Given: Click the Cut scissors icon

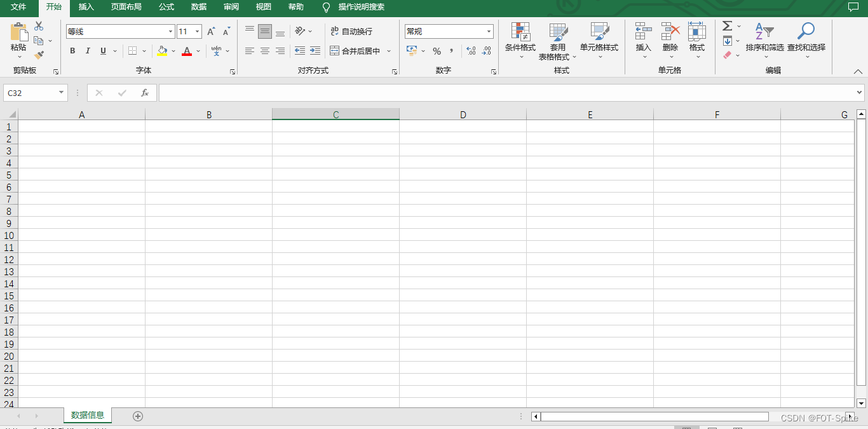Looking at the screenshot, I should point(39,26).
